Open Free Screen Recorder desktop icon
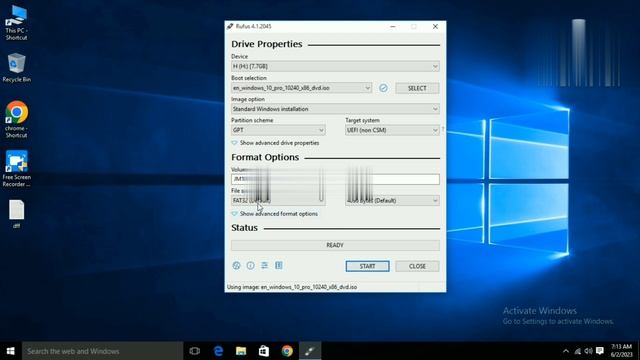Screen dimensions: 640x360 [x=16, y=169]
